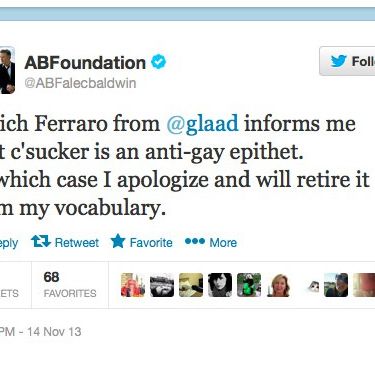
Task: Click the dark-haired face avatar
Action: coord(220,285)
